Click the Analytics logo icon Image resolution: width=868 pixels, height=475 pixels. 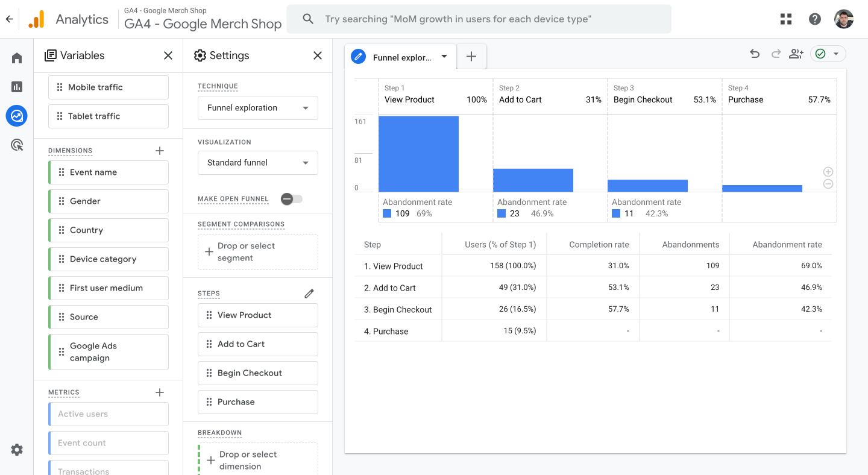click(36, 19)
